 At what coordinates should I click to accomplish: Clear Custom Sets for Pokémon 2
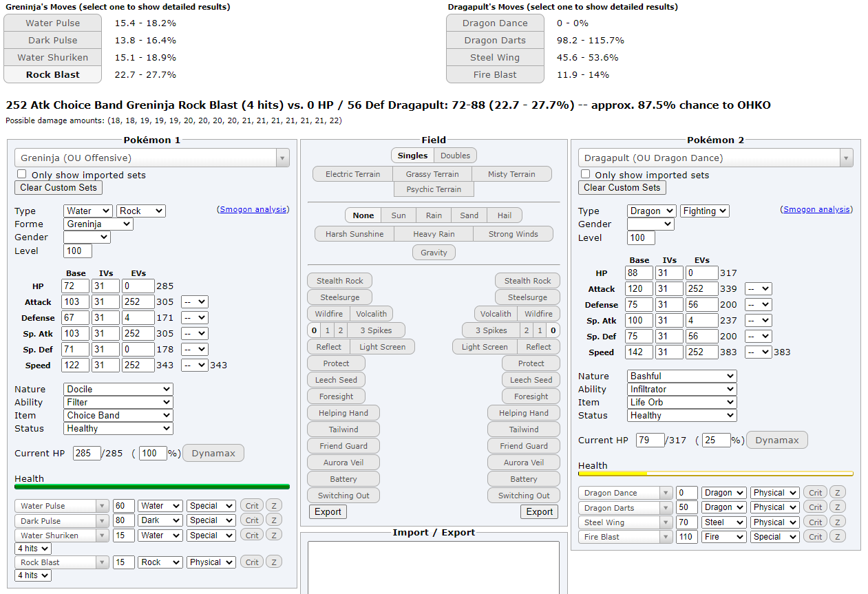[622, 187]
